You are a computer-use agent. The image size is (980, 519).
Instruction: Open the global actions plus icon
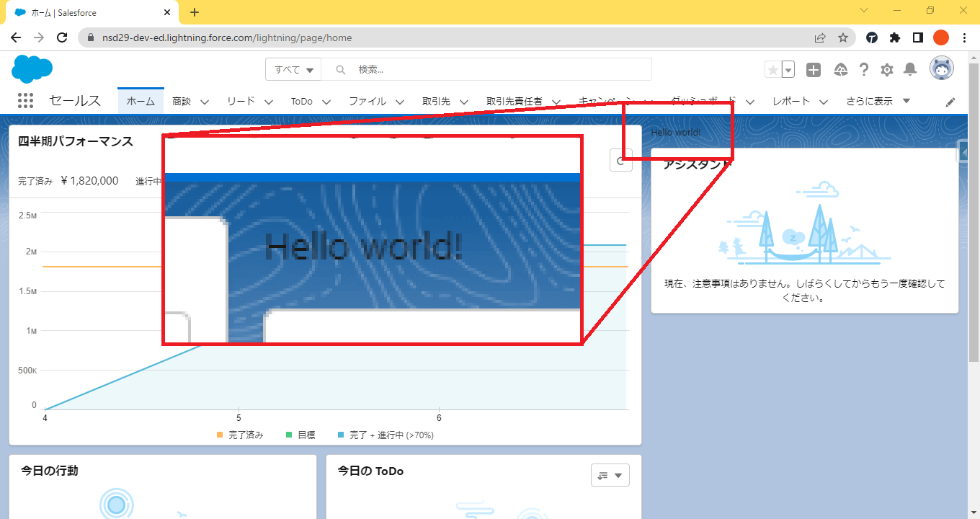[x=814, y=69]
